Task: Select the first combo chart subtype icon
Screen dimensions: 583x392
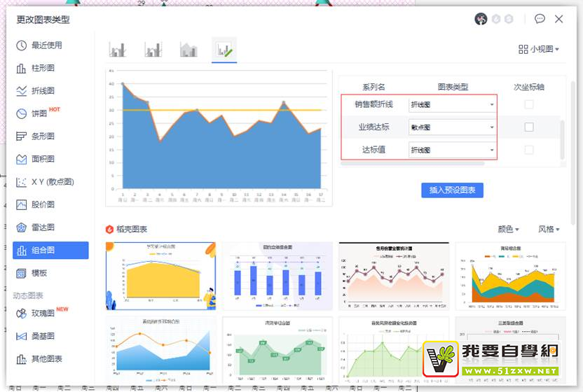Action: (x=117, y=50)
